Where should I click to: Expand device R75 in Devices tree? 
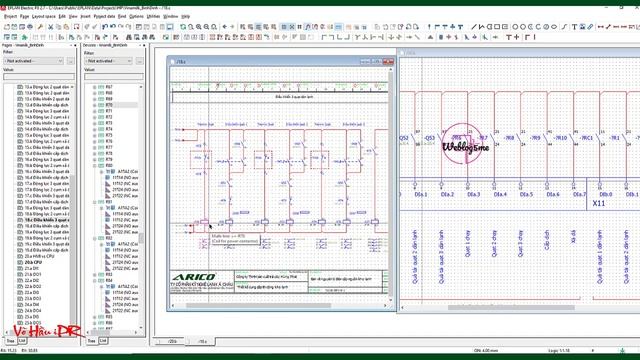95,135
